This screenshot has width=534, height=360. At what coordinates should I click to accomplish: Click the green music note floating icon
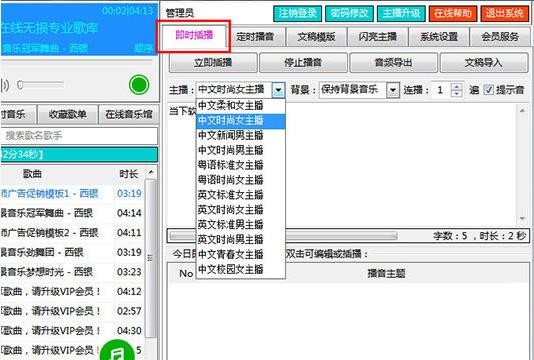pos(117,351)
